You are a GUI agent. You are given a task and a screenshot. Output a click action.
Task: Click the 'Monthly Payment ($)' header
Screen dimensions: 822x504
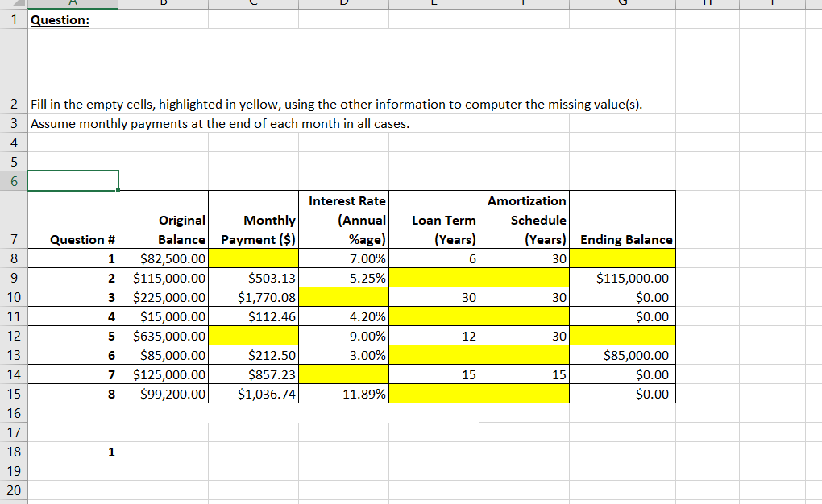click(x=254, y=220)
